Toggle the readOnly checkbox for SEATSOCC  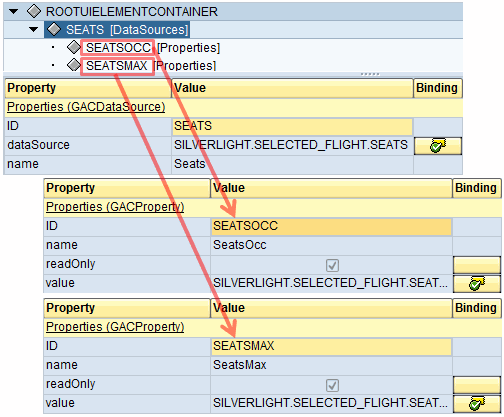(332, 266)
